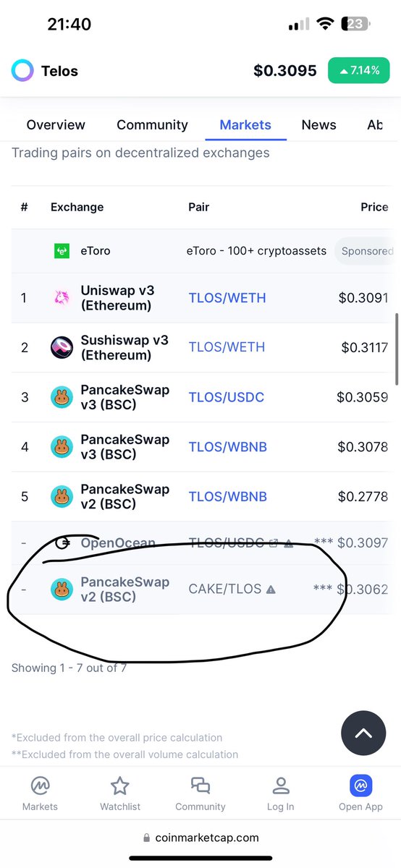Tap the eToro green logo
Image resolution: width=401 pixels, height=868 pixels.
(x=62, y=251)
